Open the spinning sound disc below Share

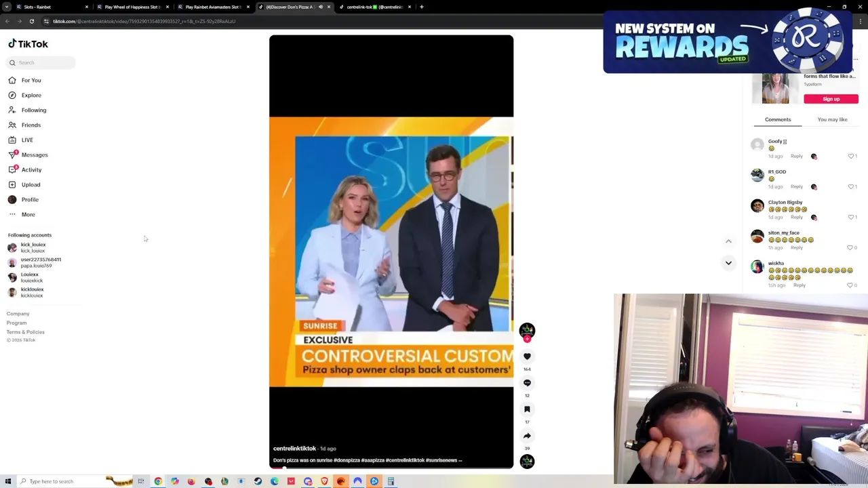527,462
